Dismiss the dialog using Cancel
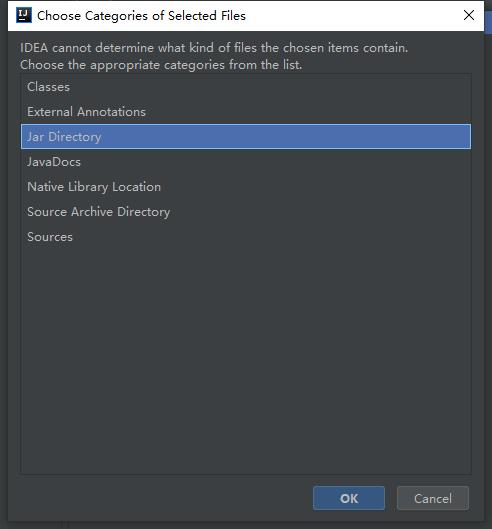 click(433, 498)
